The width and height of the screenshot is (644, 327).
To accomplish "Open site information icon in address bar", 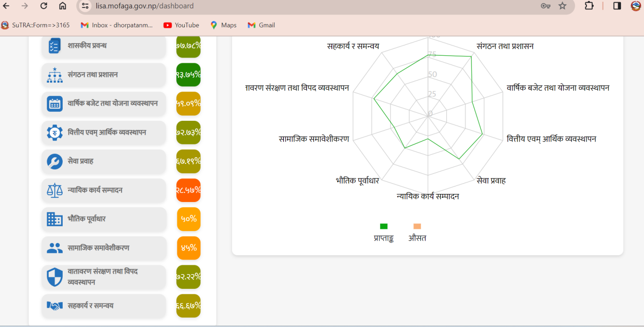I will pos(85,6).
